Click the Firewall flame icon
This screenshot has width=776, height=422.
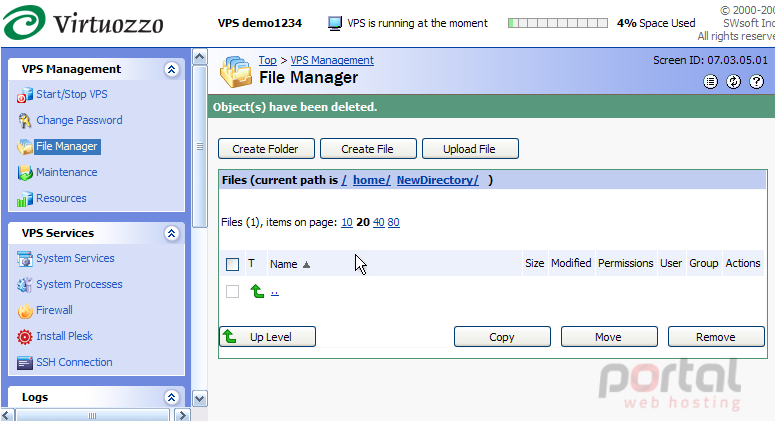[x=24, y=311]
